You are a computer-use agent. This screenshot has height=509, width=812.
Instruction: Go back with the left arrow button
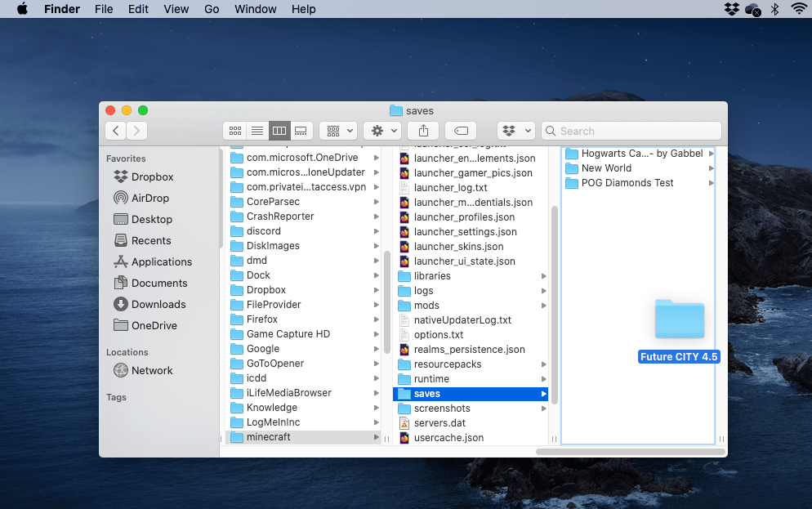tap(116, 131)
